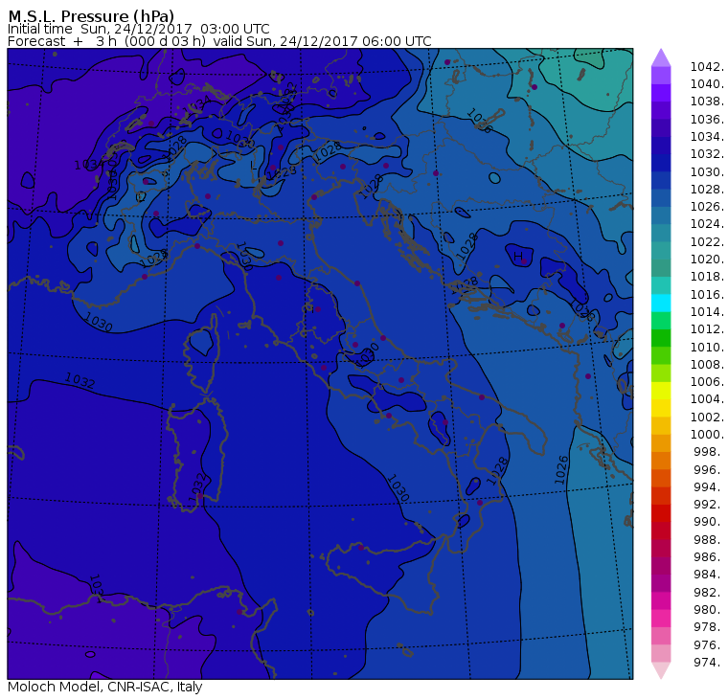Click the chart title "M.S.L. Pressure (hPa)"
728x700 pixels.
(x=91, y=15)
